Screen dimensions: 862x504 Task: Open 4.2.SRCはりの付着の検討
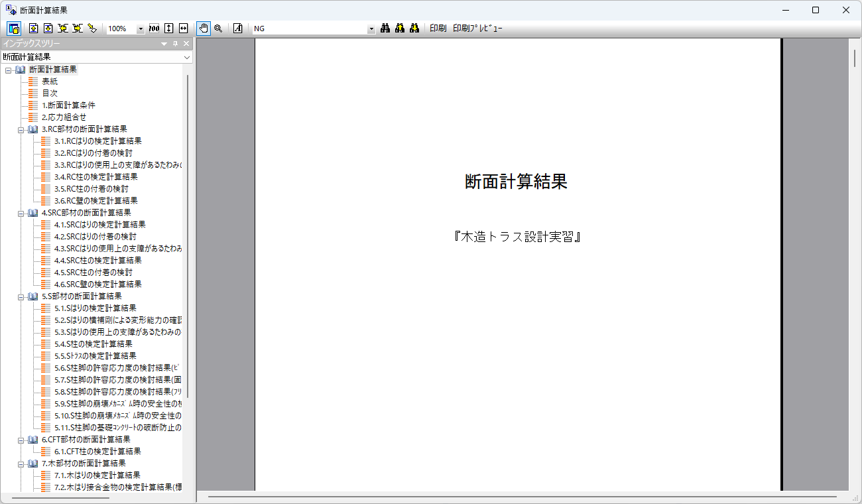point(95,237)
